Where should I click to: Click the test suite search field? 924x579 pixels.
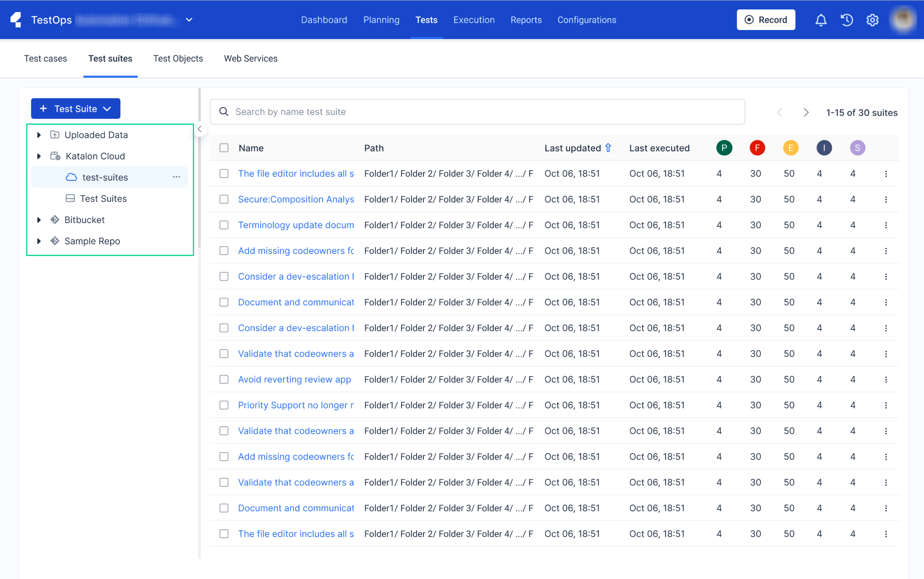[477, 112]
